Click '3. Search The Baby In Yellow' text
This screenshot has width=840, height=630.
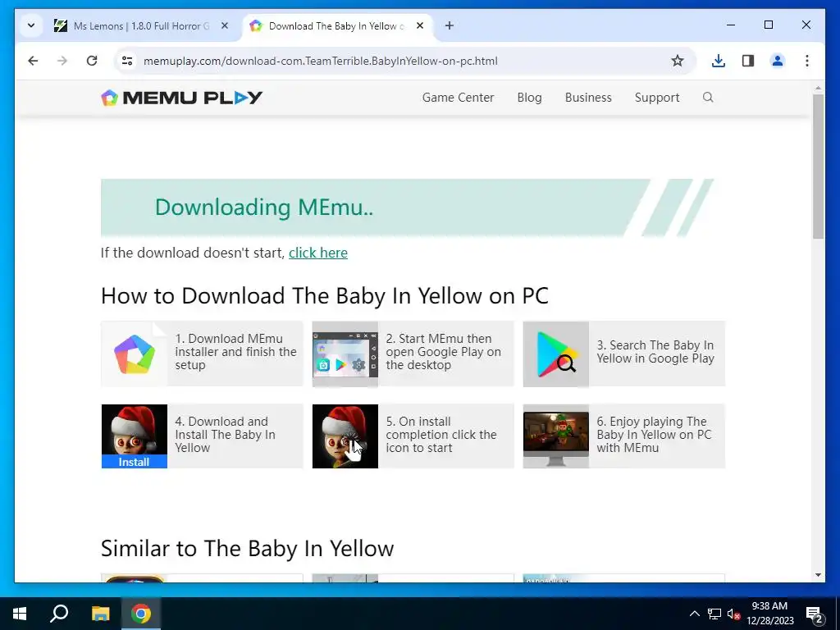coord(655,352)
